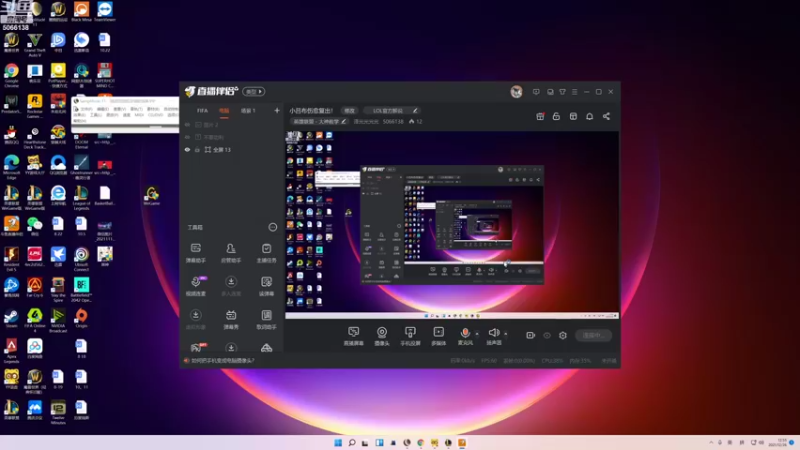Image resolution: width=800 pixels, height=450 pixels.
Task: Edit the LOL官方解说 tag with pencil
Action: tap(415, 111)
